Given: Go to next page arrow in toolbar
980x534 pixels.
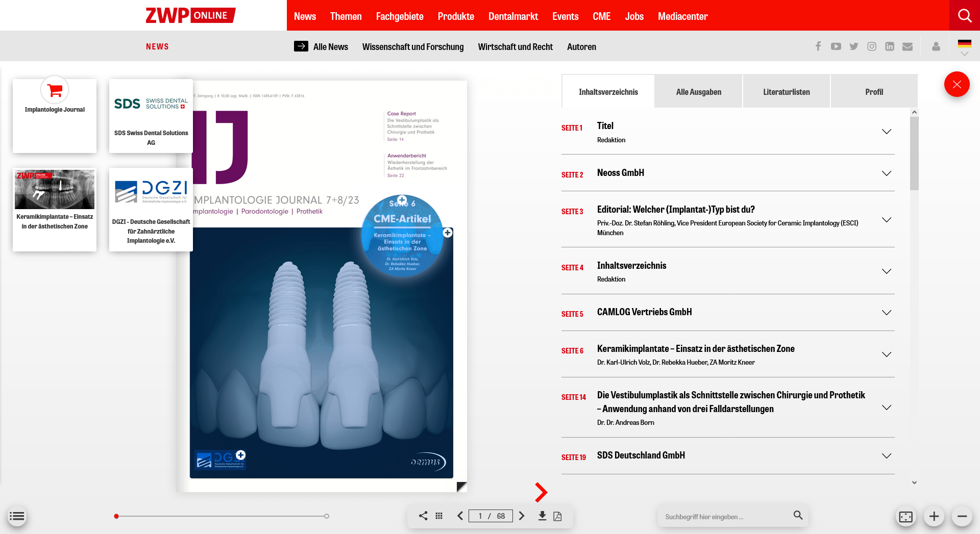Looking at the screenshot, I should coord(522,516).
